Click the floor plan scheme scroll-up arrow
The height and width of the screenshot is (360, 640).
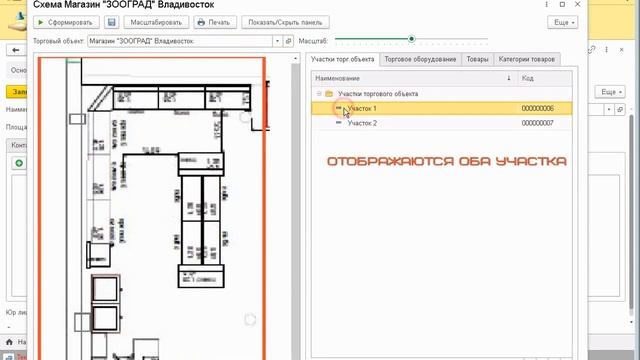tap(296, 59)
